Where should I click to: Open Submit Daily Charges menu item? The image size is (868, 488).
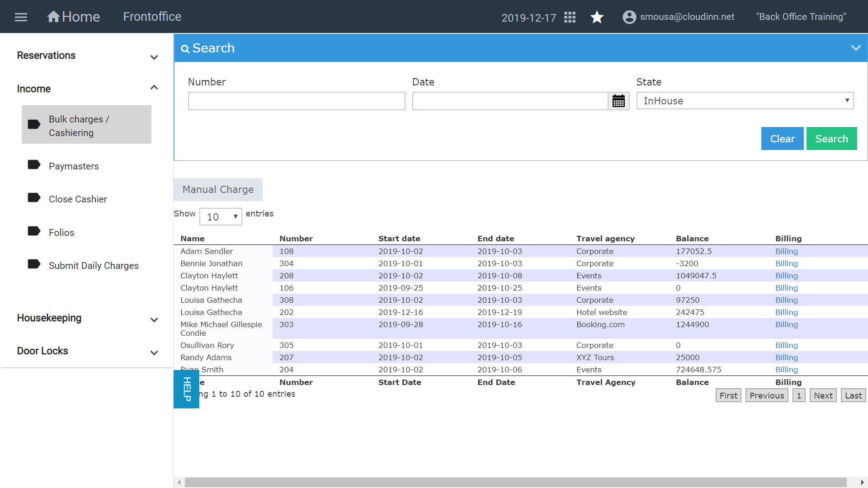(x=94, y=266)
